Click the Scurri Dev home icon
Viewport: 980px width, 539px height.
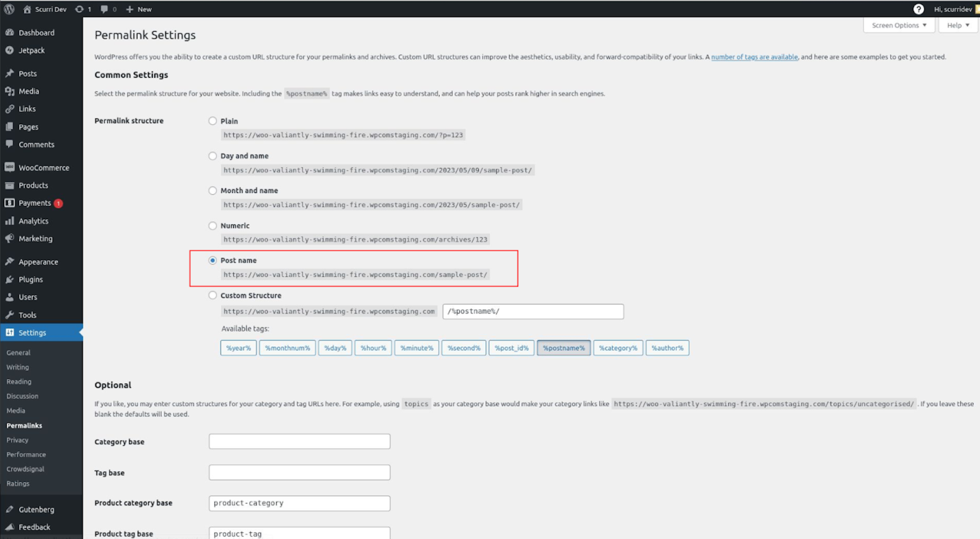(x=27, y=9)
